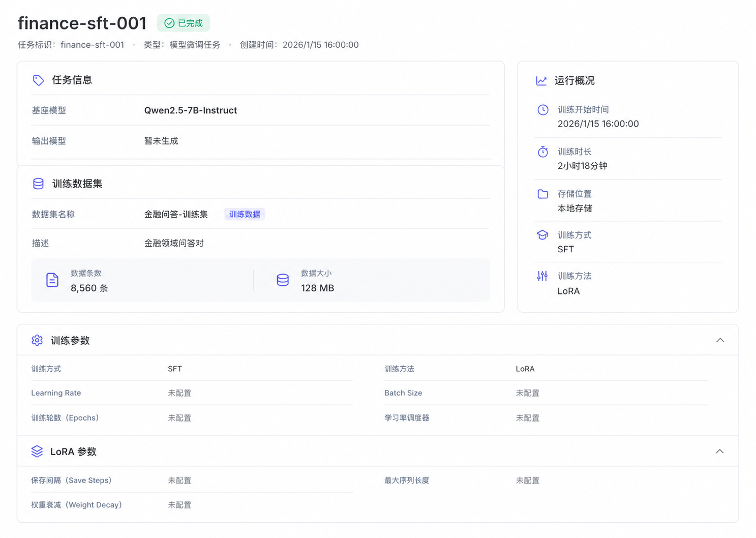This screenshot has width=756, height=538.
Task: Click the 未配置 value for Learning Rate
Action: (x=179, y=393)
